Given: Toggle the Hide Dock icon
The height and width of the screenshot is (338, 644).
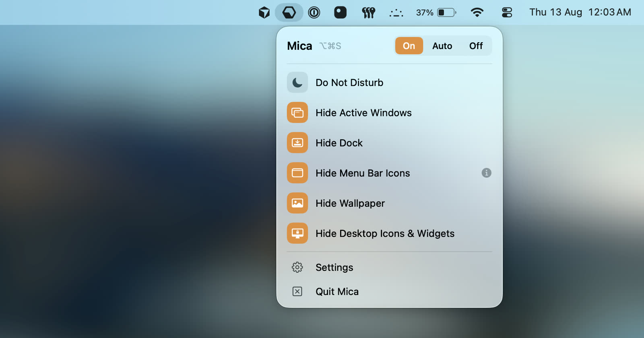Looking at the screenshot, I should click(x=297, y=143).
